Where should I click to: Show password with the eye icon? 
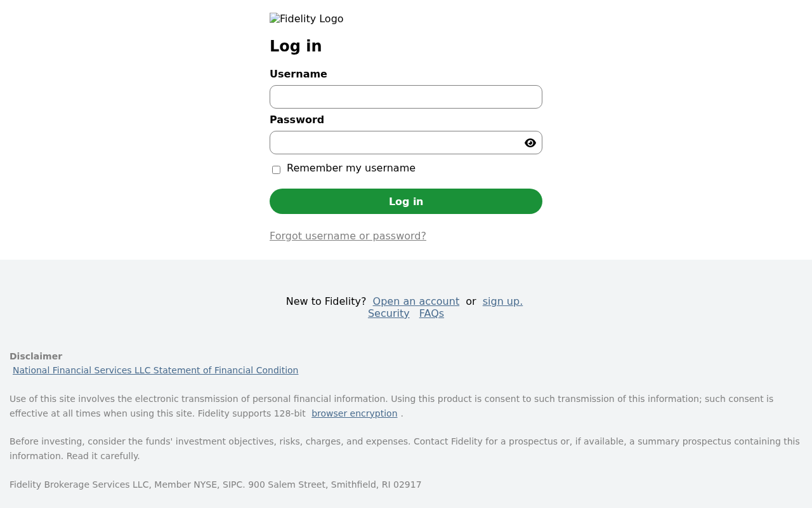pyautogui.click(x=530, y=143)
